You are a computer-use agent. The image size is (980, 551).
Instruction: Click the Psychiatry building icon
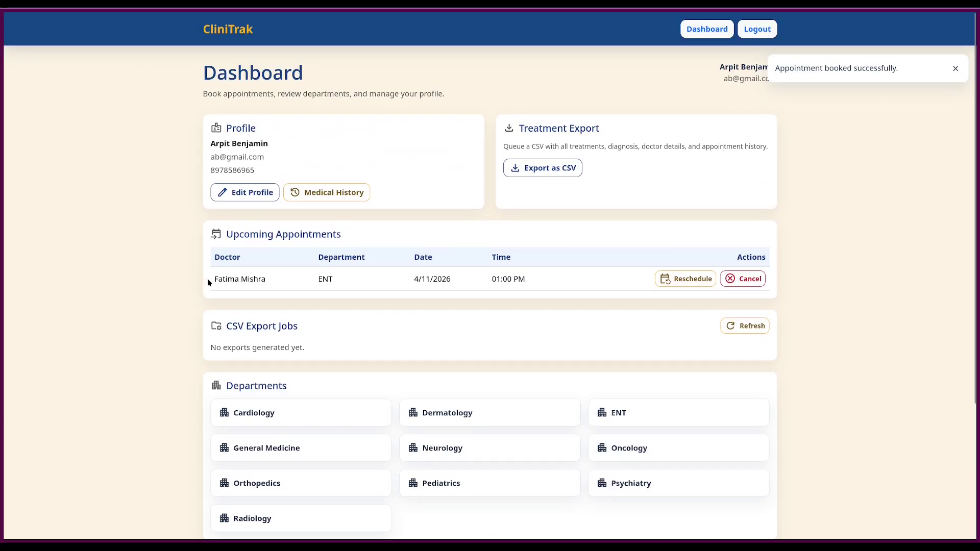point(602,483)
